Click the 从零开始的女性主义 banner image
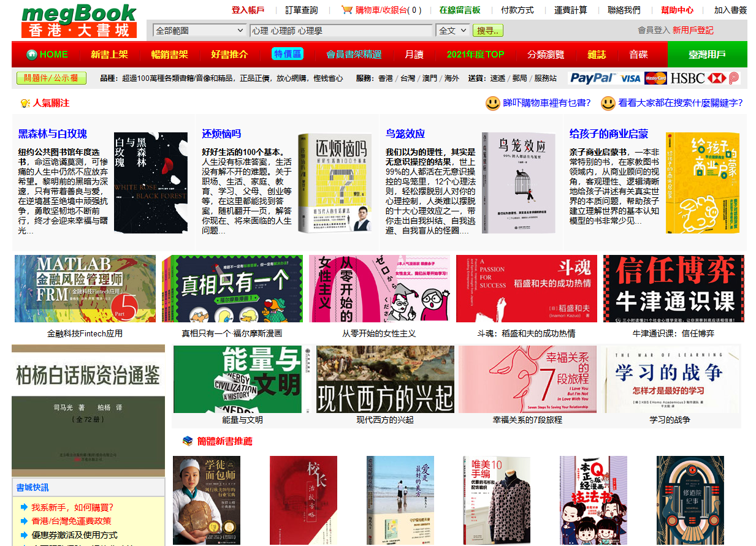Image resolution: width=756 pixels, height=546 pixels. 380,289
